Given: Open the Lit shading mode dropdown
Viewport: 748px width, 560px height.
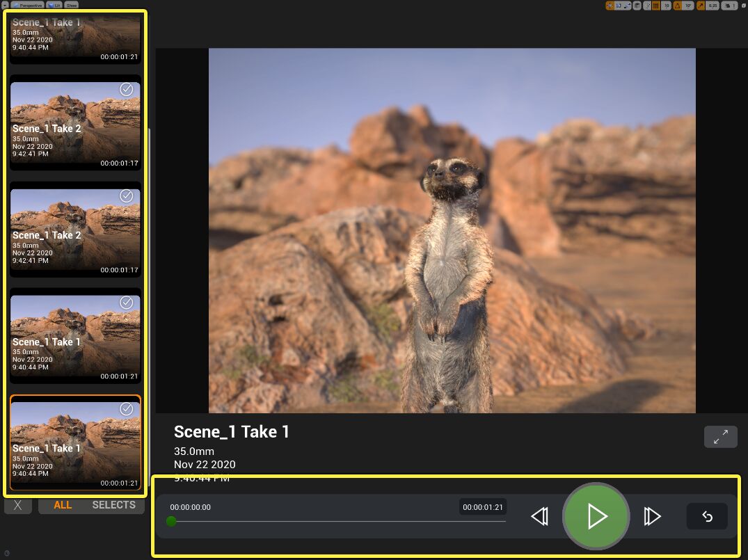Looking at the screenshot, I should (x=54, y=5).
